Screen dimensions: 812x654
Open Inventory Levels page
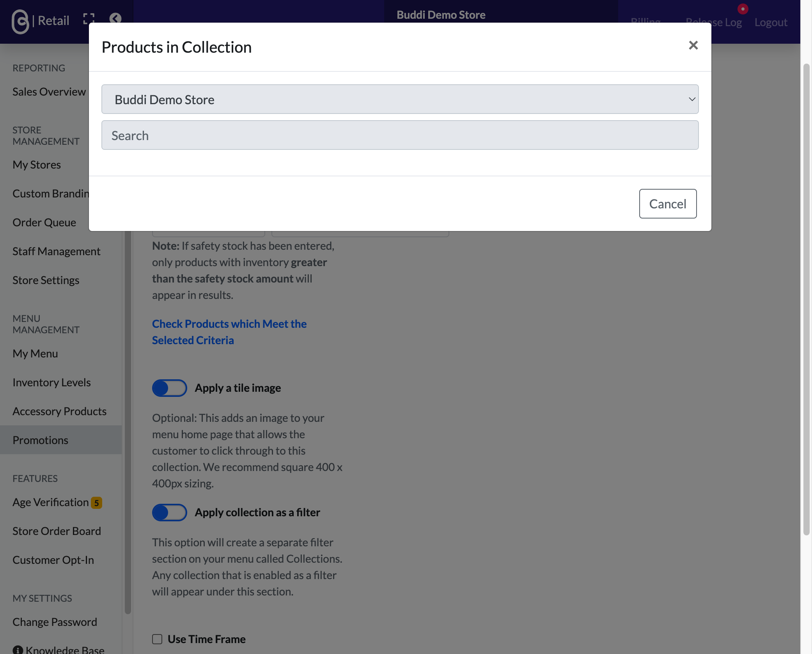(x=51, y=382)
